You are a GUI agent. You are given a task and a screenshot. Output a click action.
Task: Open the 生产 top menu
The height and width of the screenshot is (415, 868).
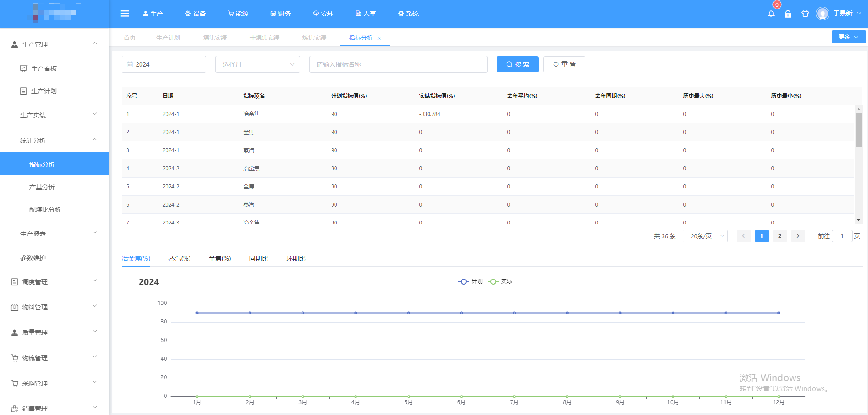153,14
